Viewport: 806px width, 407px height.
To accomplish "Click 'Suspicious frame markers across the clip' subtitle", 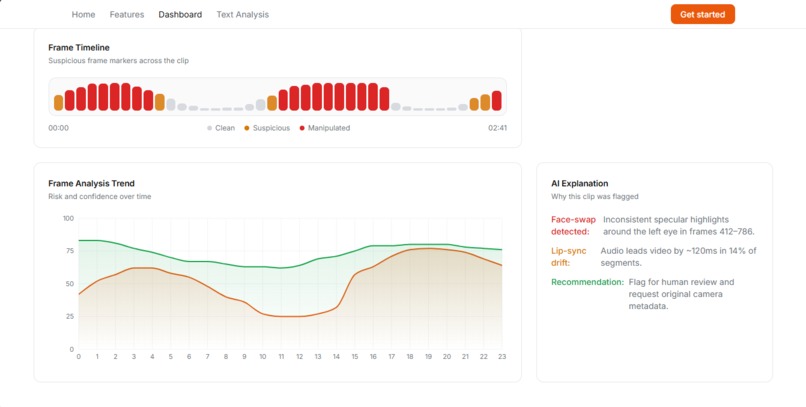I will tap(119, 61).
